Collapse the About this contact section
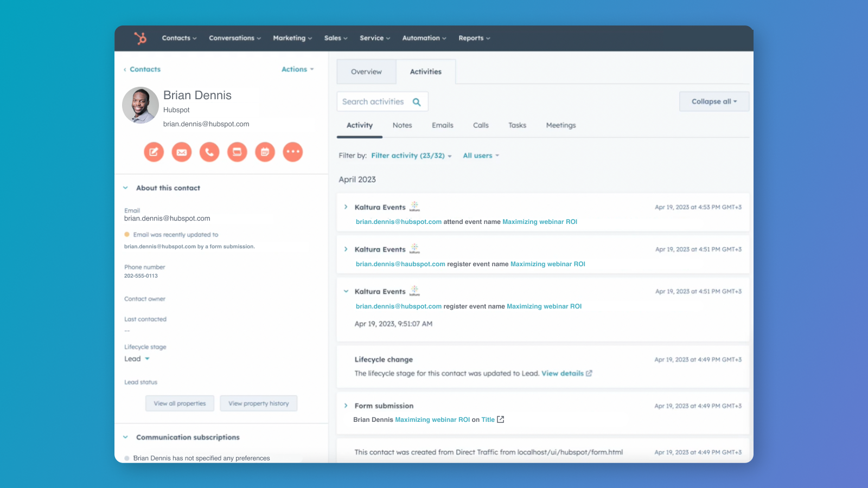This screenshot has width=868, height=488. pos(126,188)
